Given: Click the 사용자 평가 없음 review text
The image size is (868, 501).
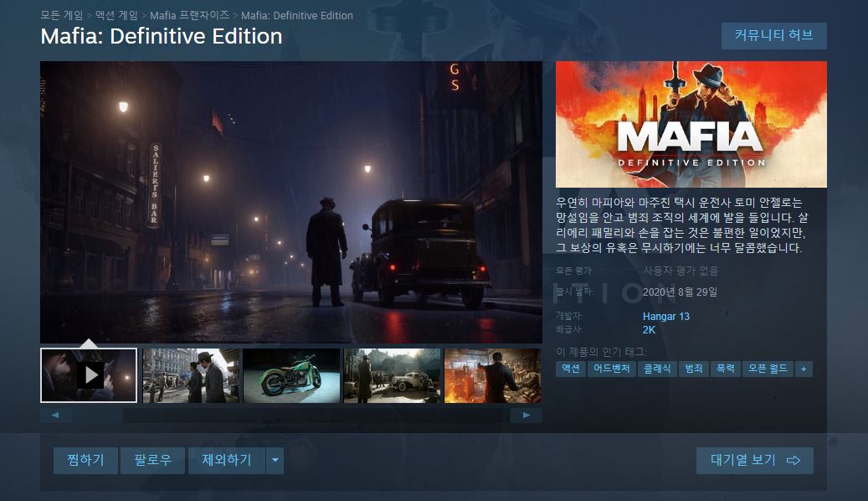Looking at the screenshot, I should (x=681, y=271).
